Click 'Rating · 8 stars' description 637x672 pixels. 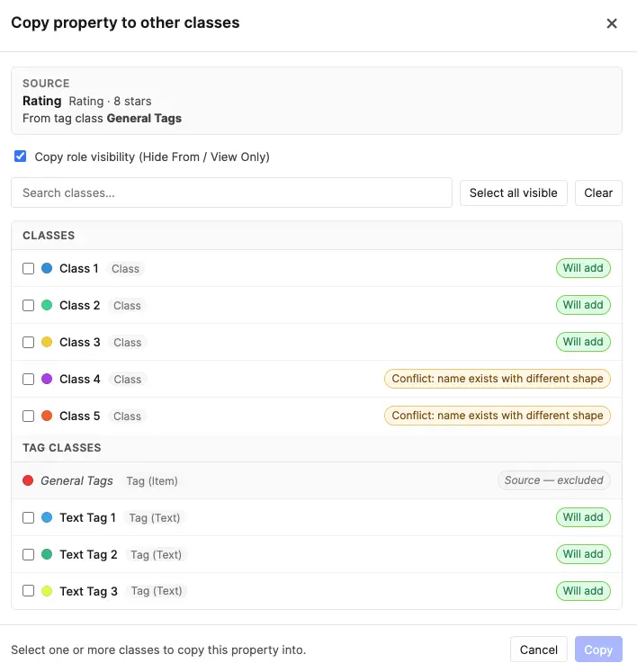click(110, 101)
